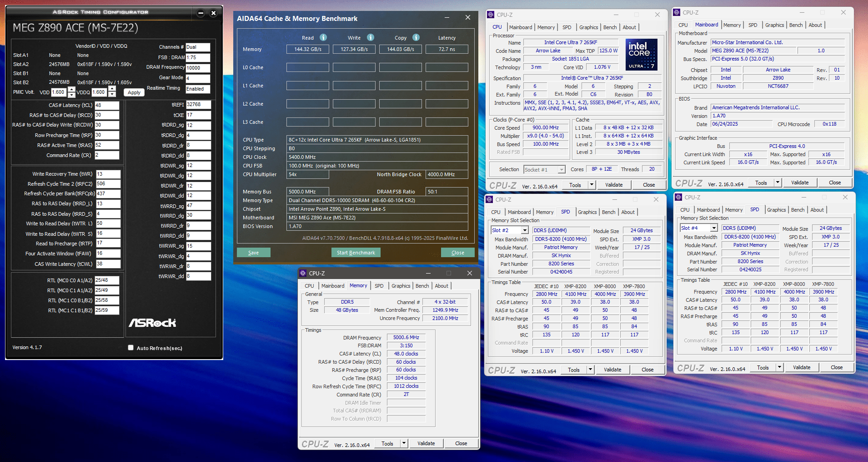Switch to the Memory tab in the Slot #2 SPD window
Image resolution: width=868 pixels, height=462 pixels.
(545, 212)
